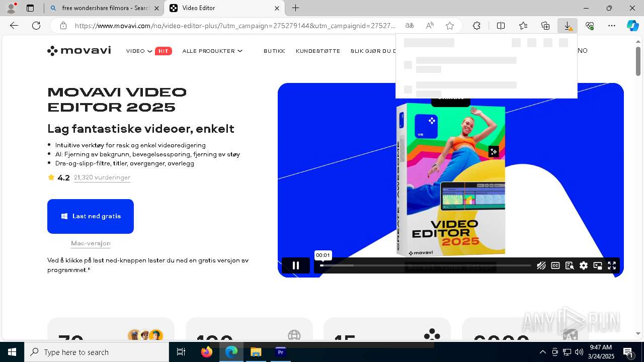The height and width of the screenshot is (362, 644).
Task: Open Premiere Pro from the taskbar
Action: pyautogui.click(x=281, y=352)
